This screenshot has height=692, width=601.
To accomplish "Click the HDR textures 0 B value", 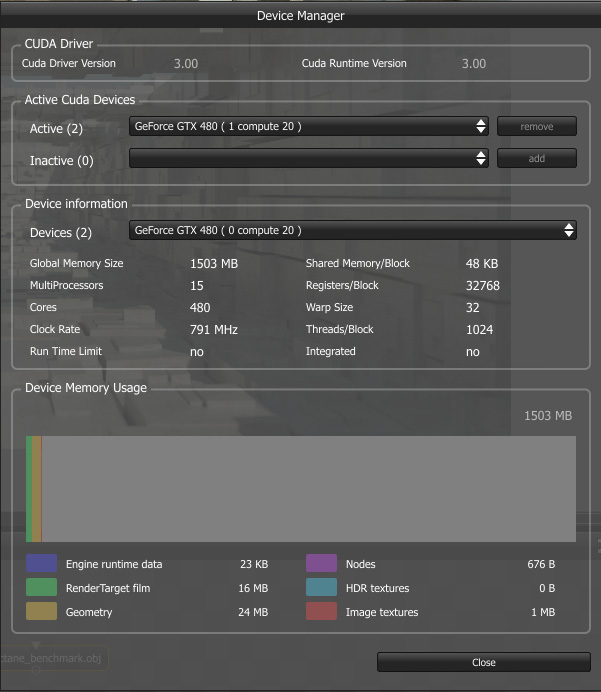I will [x=547, y=588].
